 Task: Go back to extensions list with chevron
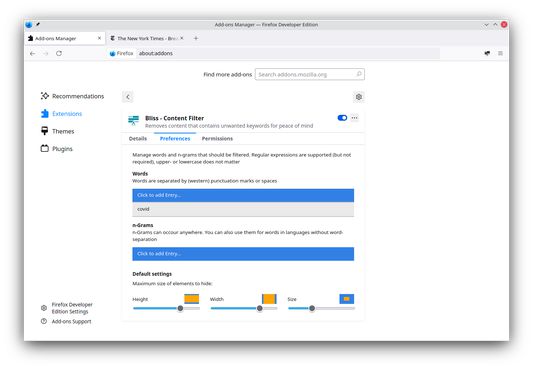(x=128, y=97)
